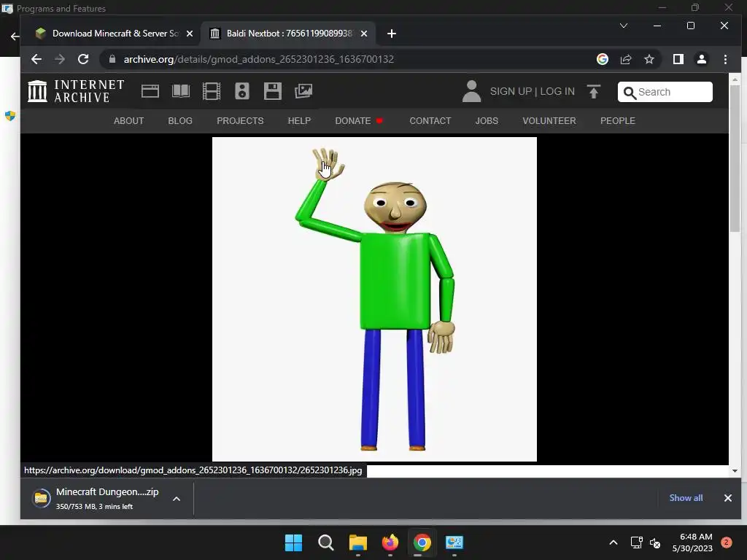747x560 pixels.
Task: Open the Audio speaker icon
Action: pos(242,91)
